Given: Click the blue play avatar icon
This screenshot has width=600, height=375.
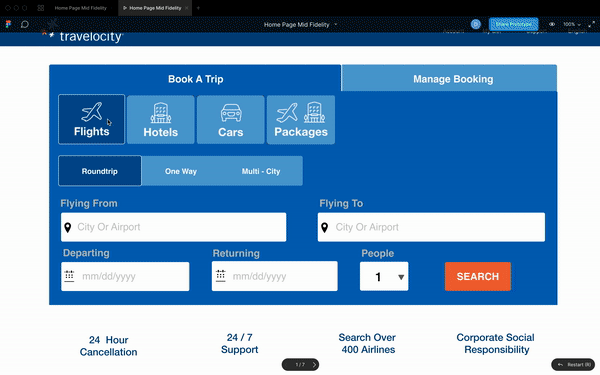Looking at the screenshot, I should tap(476, 24).
